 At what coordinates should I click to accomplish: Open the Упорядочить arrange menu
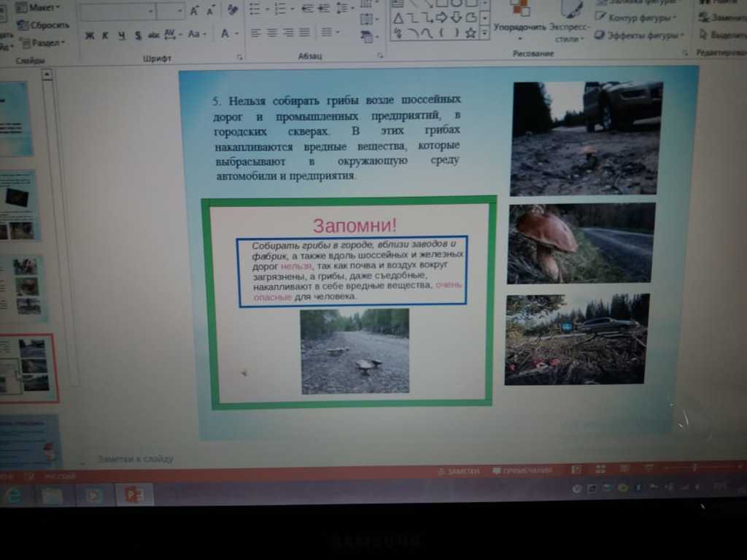519,20
